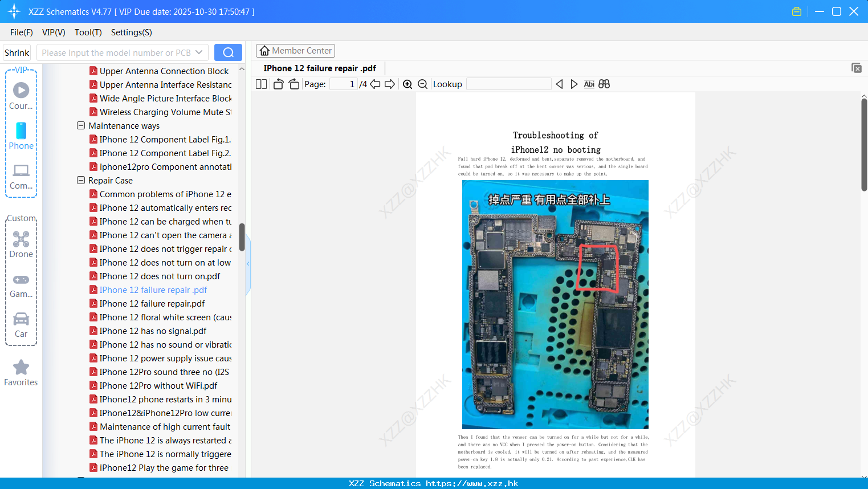Open the Courses sidebar section

21,96
